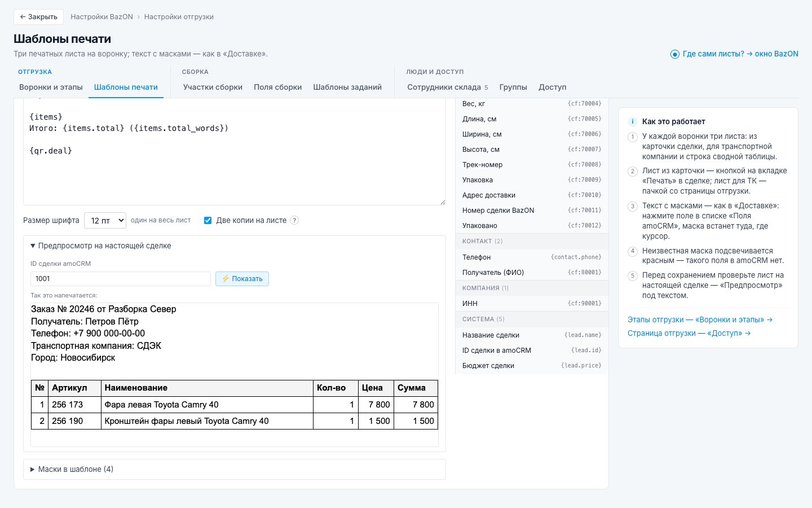Viewport: 812px width, 508px height.
Task: Follow link Страница отгрузки — «Доступ»
Action: pyautogui.click(x=689, y=333)
